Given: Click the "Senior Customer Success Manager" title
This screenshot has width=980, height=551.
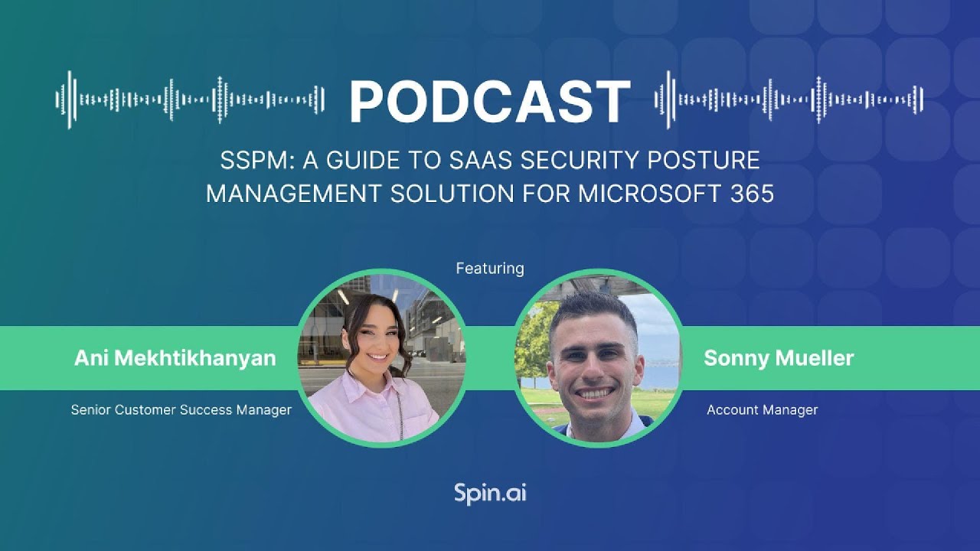Looking at the screenshot, I should [x=181, y=410].
